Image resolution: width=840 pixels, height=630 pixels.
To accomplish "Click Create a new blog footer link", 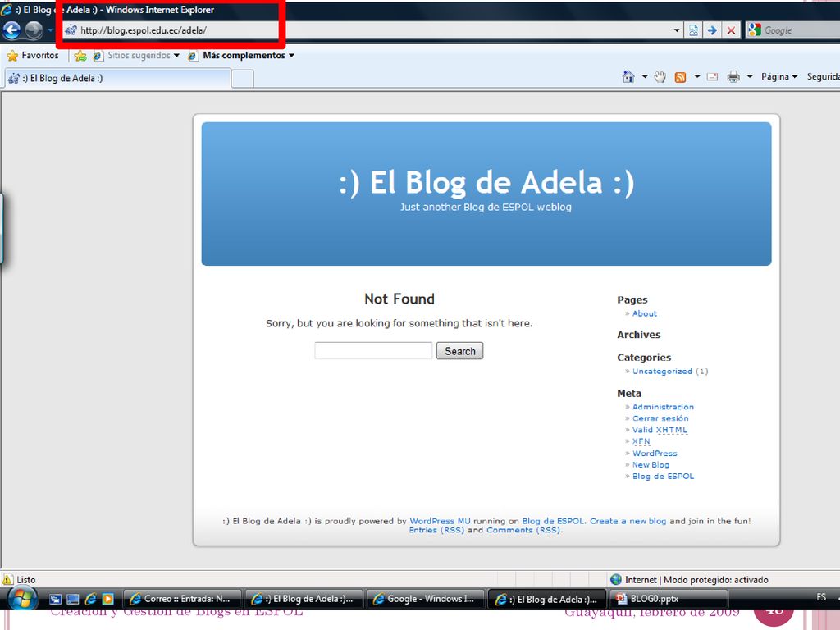I will click(x=628, y=521).
